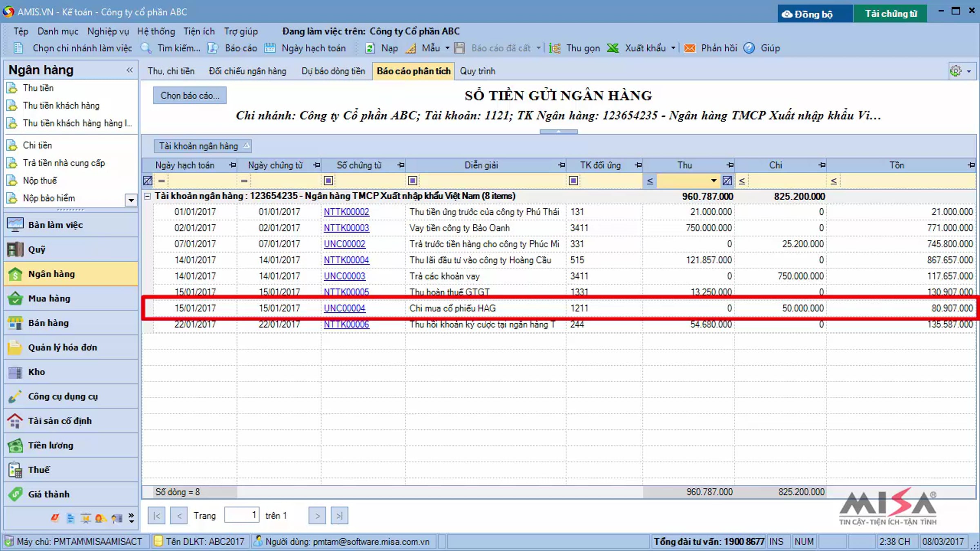
Task: Click the Chọn báo cáo... button
Action: point(190,96)
